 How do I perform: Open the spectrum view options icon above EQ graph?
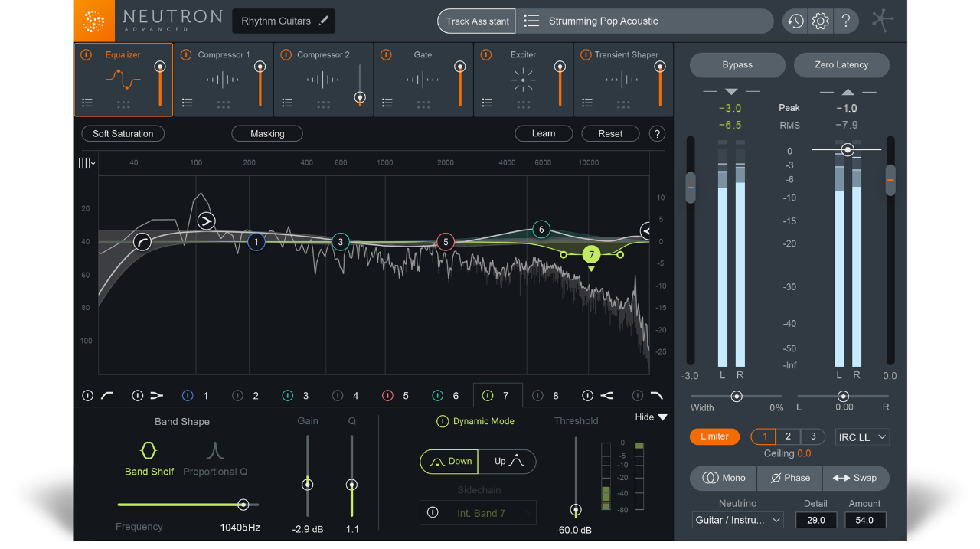tap(84, 162)
